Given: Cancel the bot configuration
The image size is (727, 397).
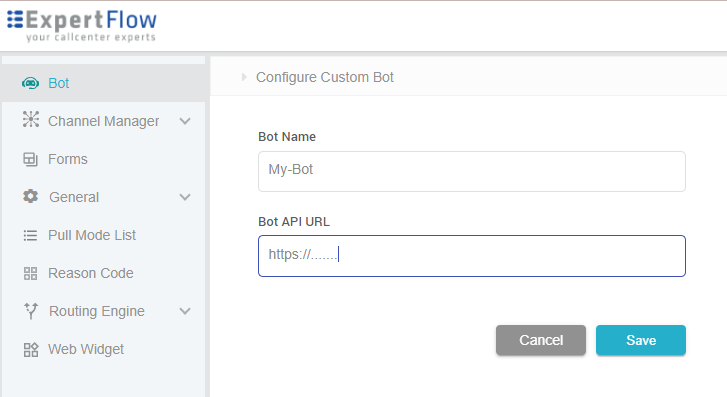Looking at the screenshot, I should tap(541, 340).
